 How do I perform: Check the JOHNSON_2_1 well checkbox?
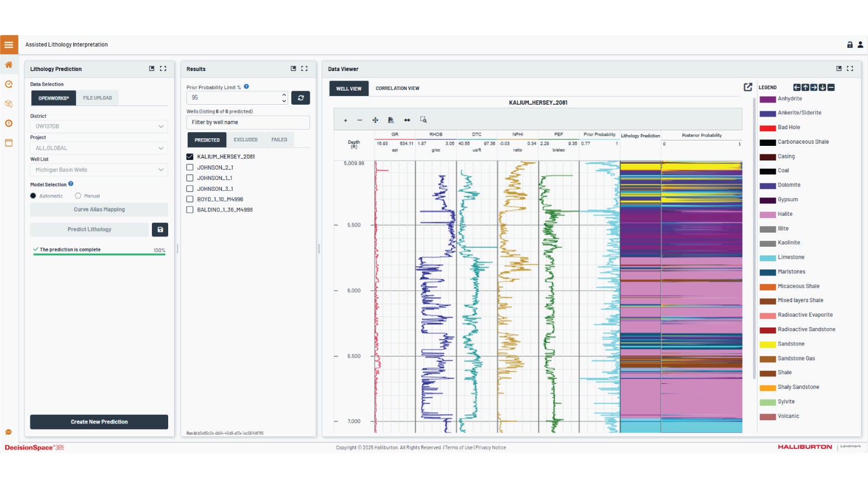point(190,168)
